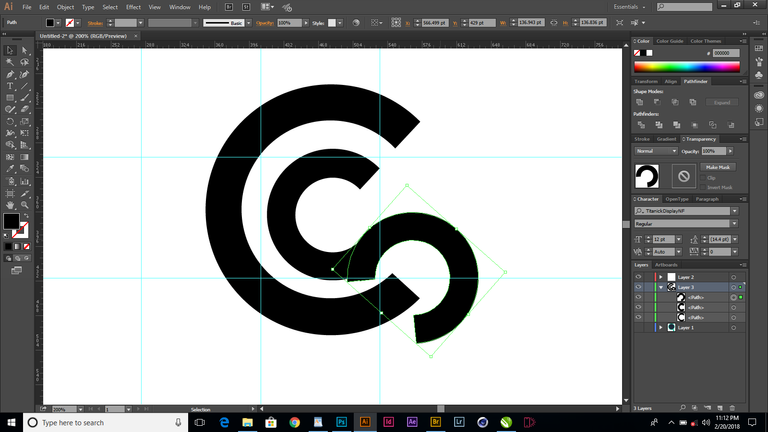
Task: Select the Eraser tool
Action: [24, 110]
